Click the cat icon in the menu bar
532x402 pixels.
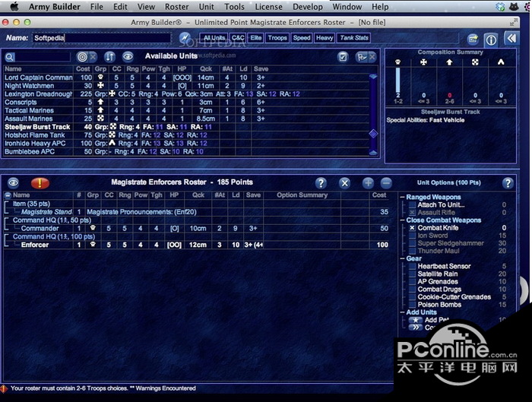(514, 6)
